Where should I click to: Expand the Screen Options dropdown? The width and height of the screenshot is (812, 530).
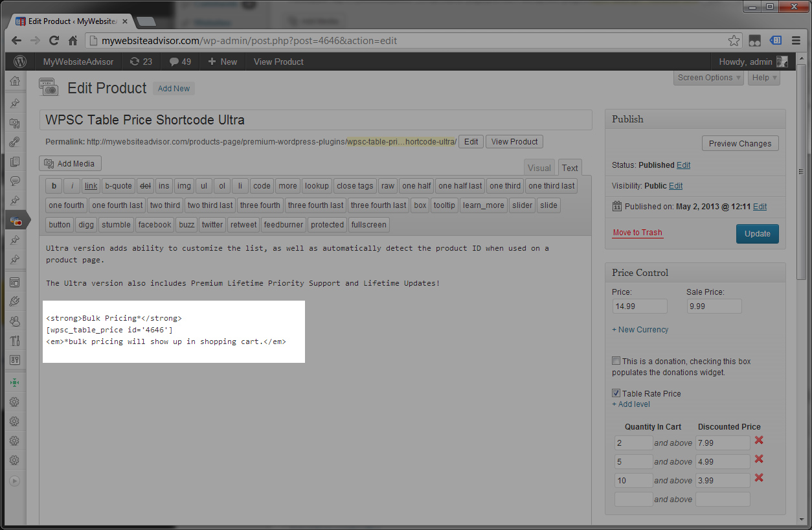point(710,78)
